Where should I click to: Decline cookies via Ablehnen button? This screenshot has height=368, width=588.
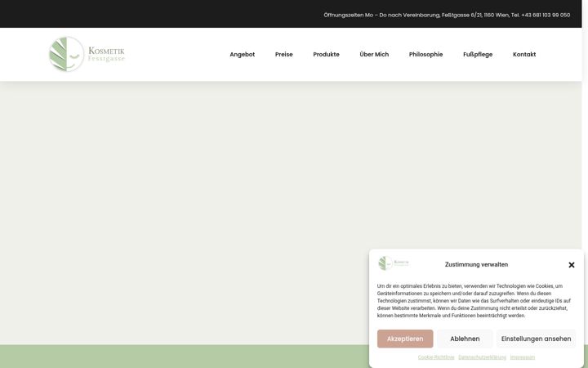pyautogui.click(x=465, y=339)
